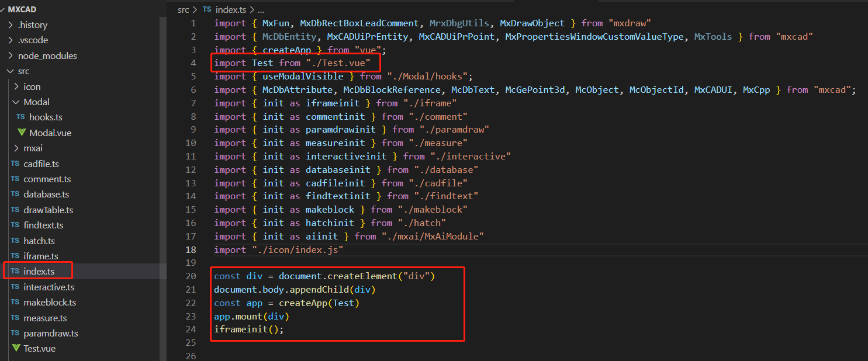Click the TS icon beside measure.ts
Viewport: 868px width, 361px height.
[15, 318]
